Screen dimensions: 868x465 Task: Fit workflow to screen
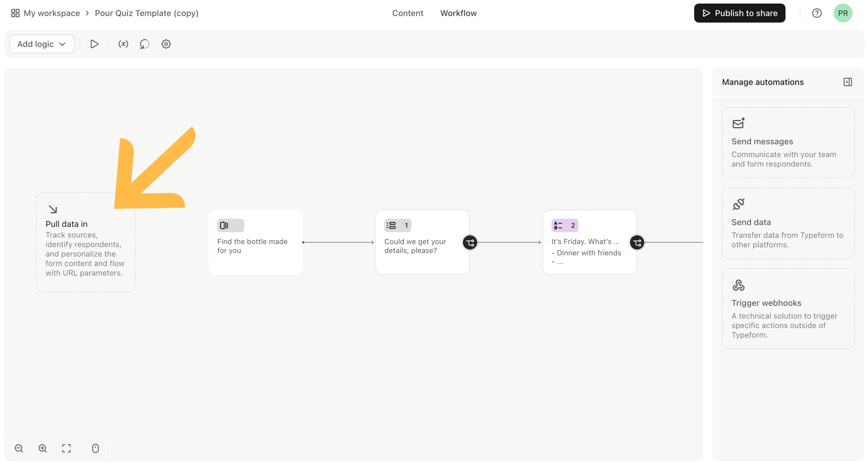pos(66,448)
